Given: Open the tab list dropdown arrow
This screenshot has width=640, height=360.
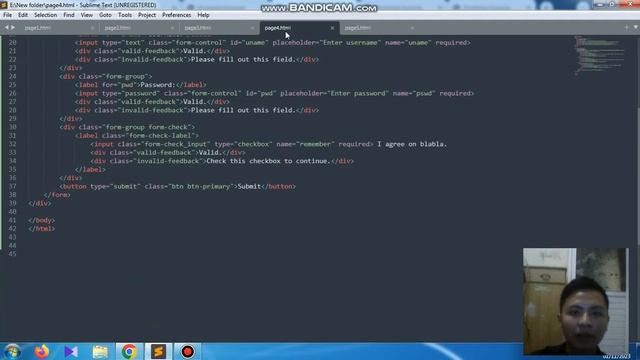Looking at the screenshot, I should click(x=636, y=27).
